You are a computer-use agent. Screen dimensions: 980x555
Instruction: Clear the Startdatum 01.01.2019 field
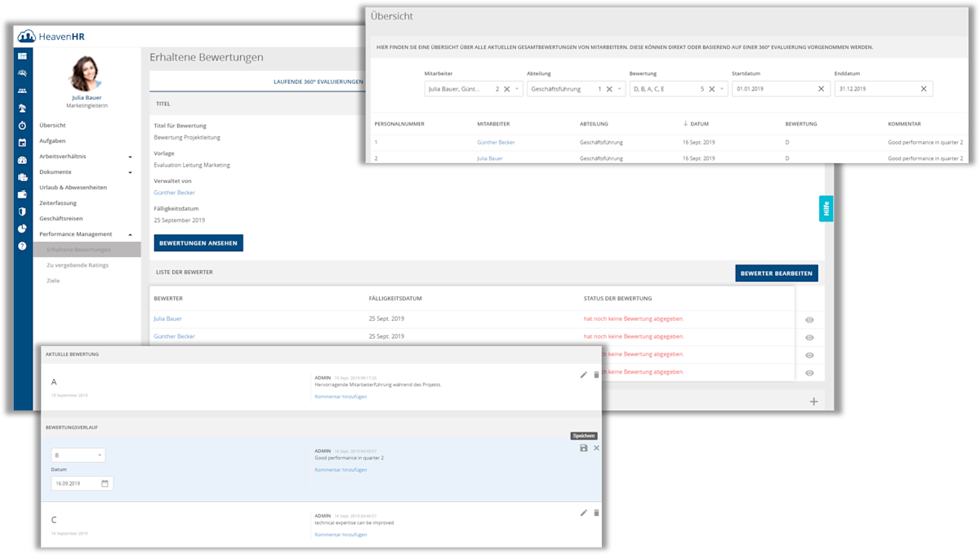pyautogui.click(x=821, y=89)
